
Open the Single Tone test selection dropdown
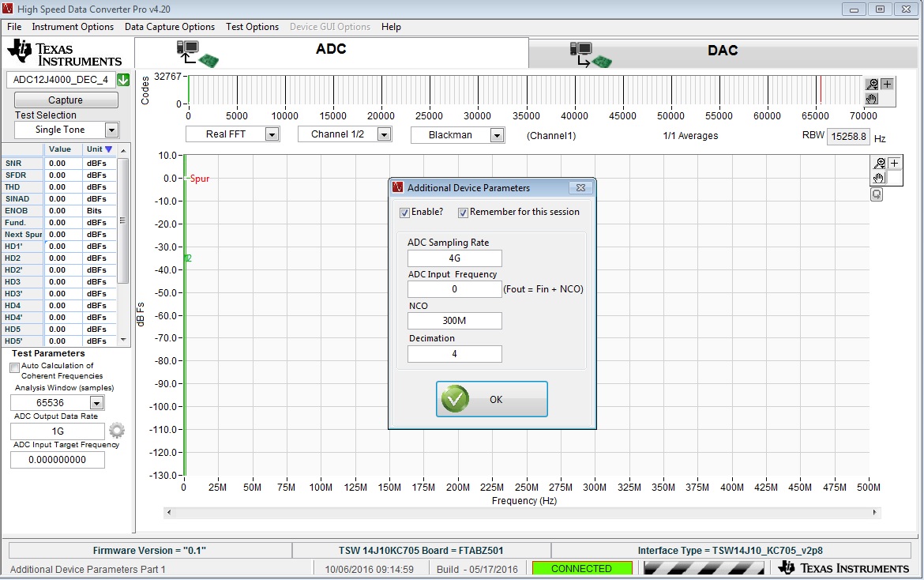pyautogui.click(x=111, y=130)
